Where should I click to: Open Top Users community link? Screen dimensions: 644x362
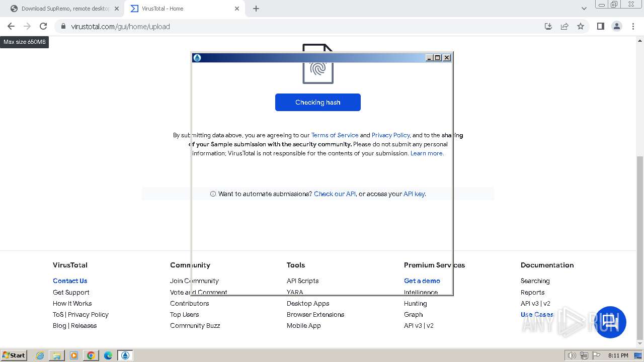(x=184, y=314)
